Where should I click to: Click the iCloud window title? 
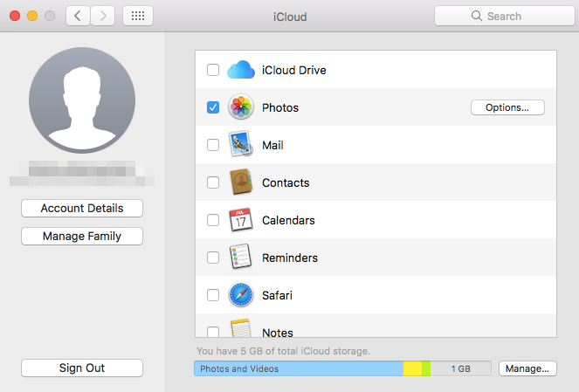click(x=290, y=17)
